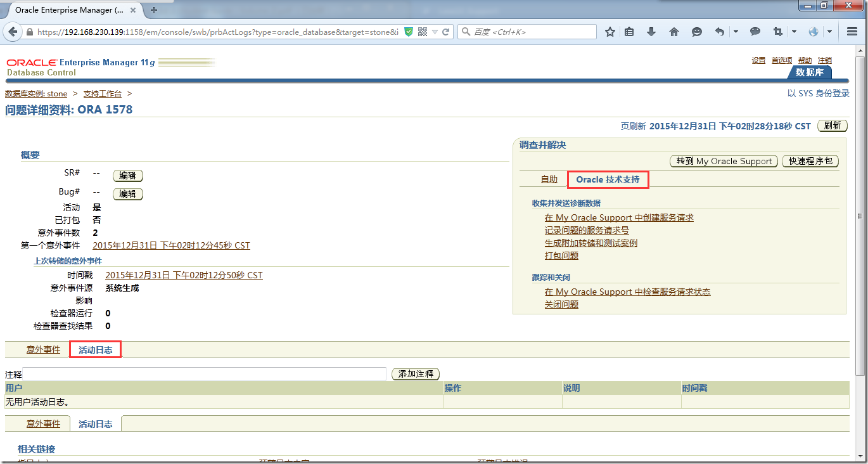Open the 打包问题 link

(x=561, y=255)
